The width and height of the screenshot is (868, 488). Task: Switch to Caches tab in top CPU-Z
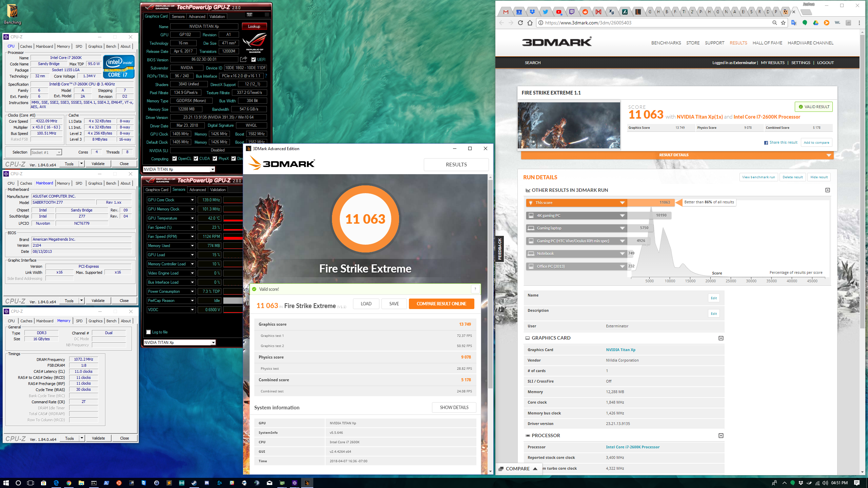(x=26, y=46)
